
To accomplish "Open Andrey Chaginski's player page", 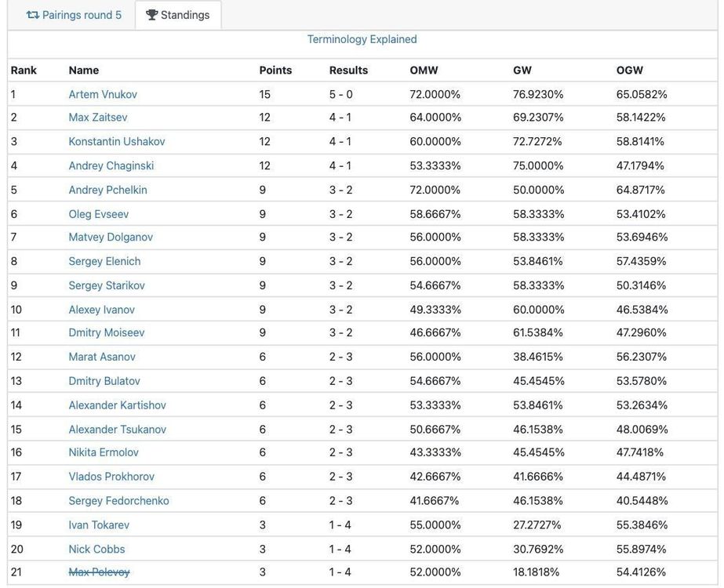I will [111, 166].
